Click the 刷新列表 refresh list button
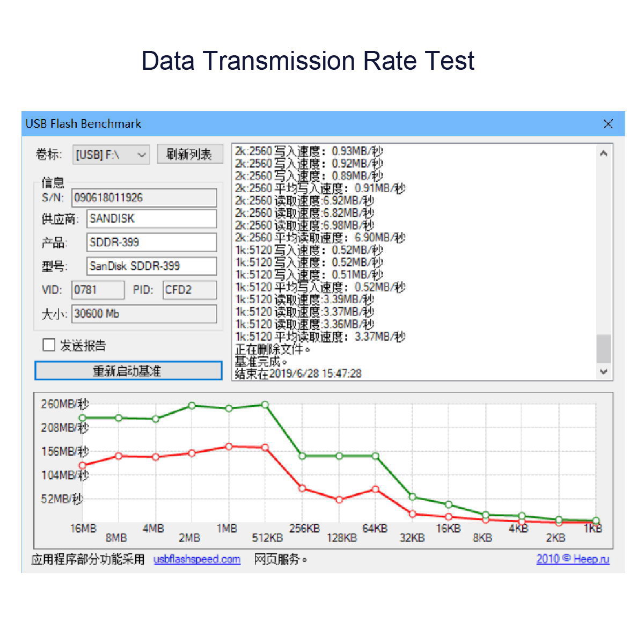Viewport: 644px width, 644px height. [x=189, y=155]
